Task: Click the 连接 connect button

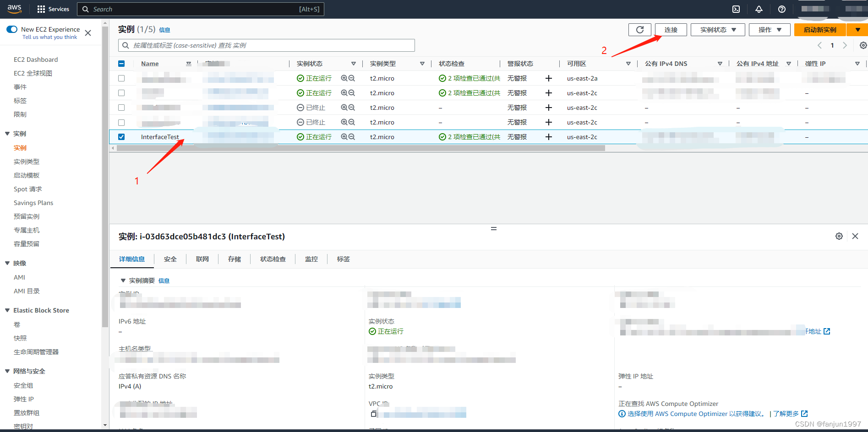Action: pos(671,30)
